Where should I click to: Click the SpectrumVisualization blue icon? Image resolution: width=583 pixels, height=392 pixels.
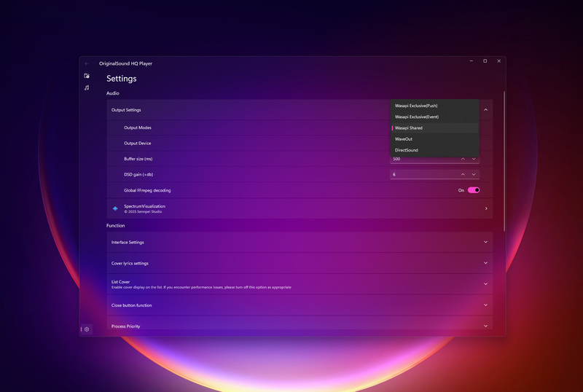115,208
